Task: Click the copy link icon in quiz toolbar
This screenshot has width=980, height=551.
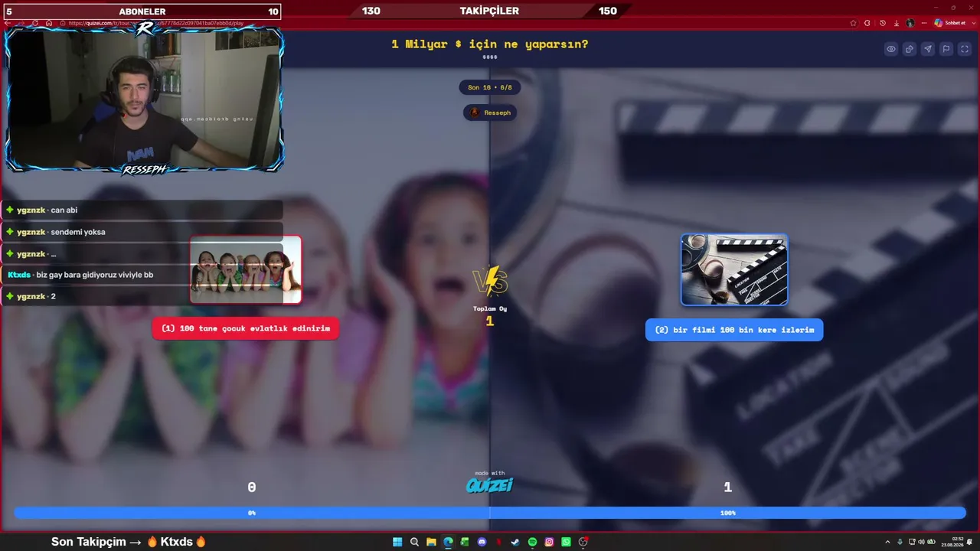Action: click(910, 49)
